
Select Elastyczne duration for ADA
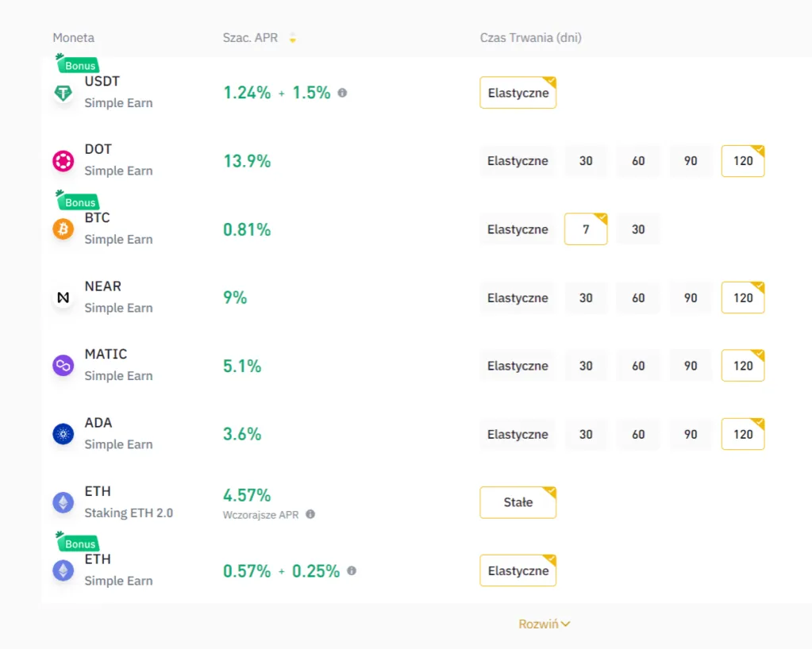pyautogui.click(x=518, y=434)
